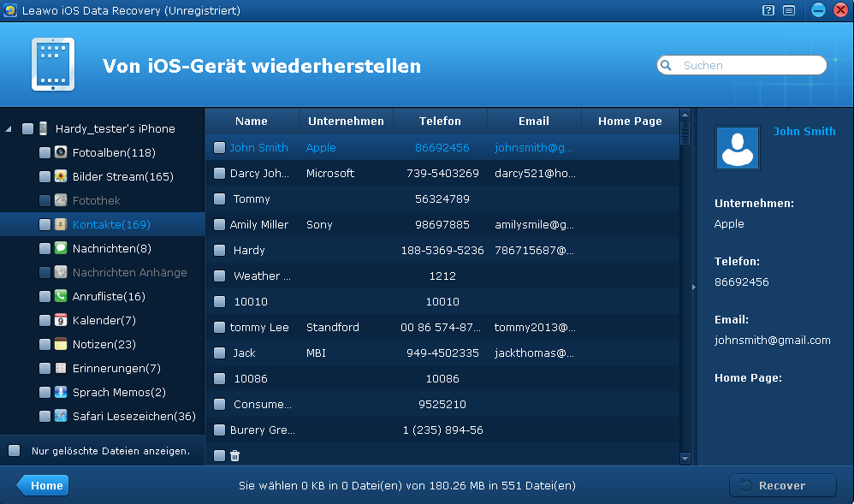Click the Nachrichten speech bubble icon
This screenshot has height=504, width=854.
[61, 248]
